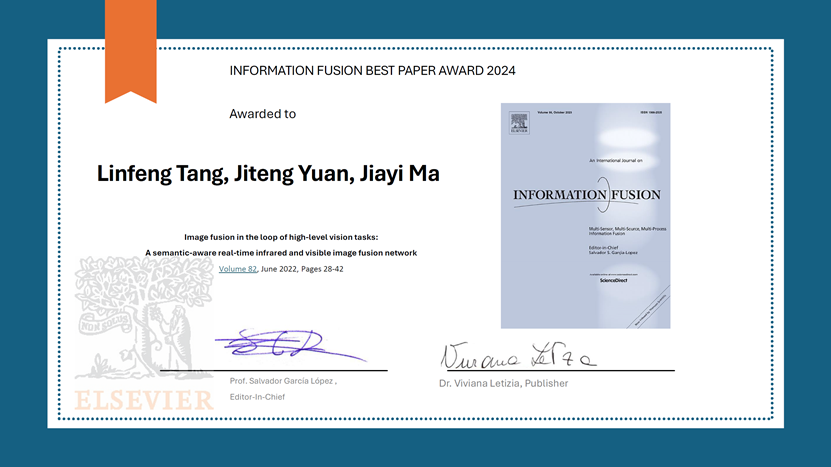Click the orange ribbon bookmark
The height and width of the screenshot is (467, 831).
[x=130, y=47]
